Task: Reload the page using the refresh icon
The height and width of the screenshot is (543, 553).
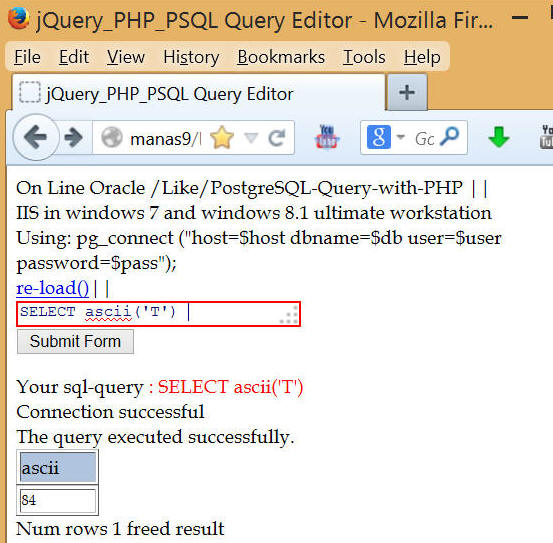Action: [x=277, y=138]
